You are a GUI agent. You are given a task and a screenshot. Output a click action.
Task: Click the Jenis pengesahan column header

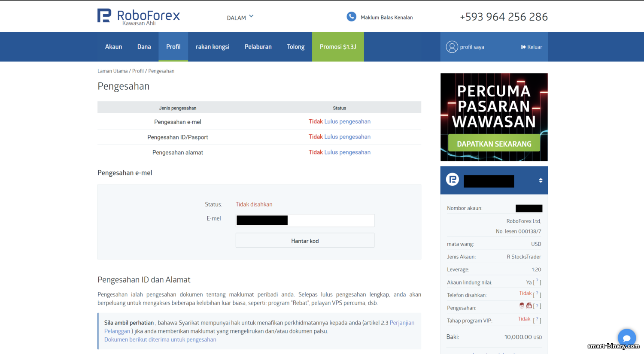pyautogui.click(x=178, y=108)
